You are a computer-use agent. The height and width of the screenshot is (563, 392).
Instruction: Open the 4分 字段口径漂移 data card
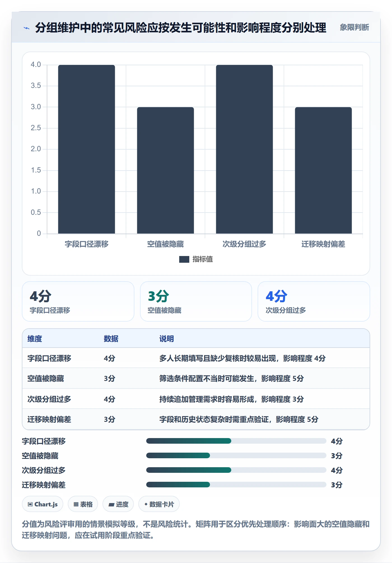(78, 301)
